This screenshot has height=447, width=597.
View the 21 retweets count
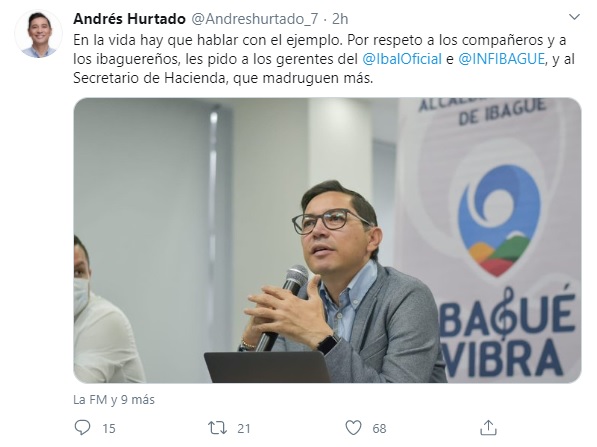pos(244,428)
